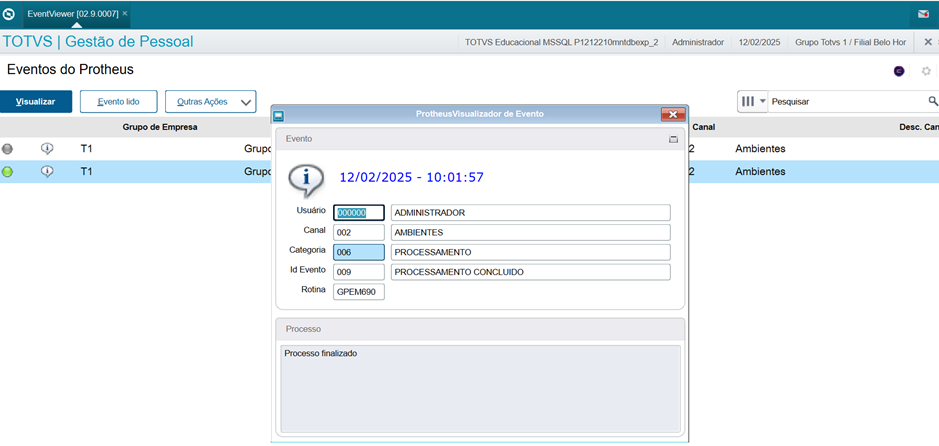
Task: Click the Id Evento field 009
Action: (359, 272)
